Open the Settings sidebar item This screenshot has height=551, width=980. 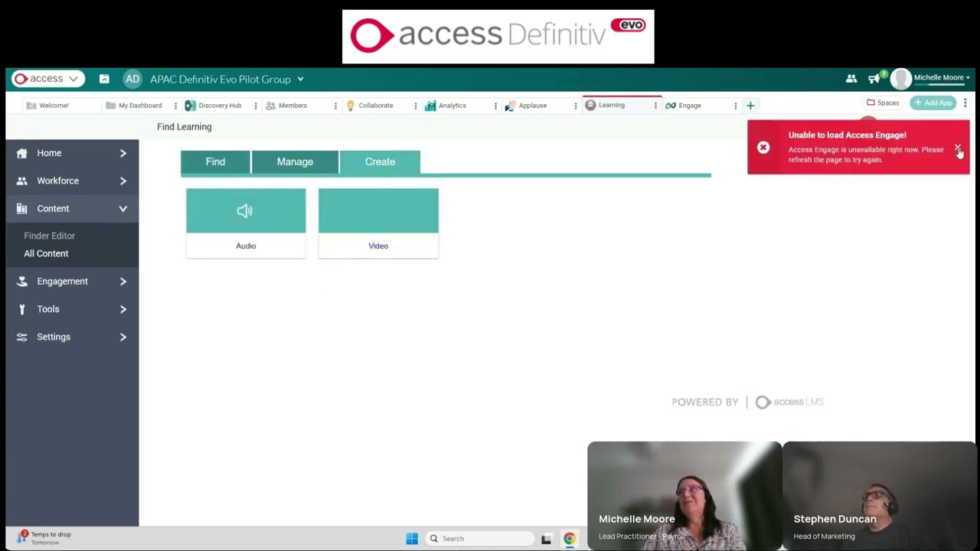(54, 337)
